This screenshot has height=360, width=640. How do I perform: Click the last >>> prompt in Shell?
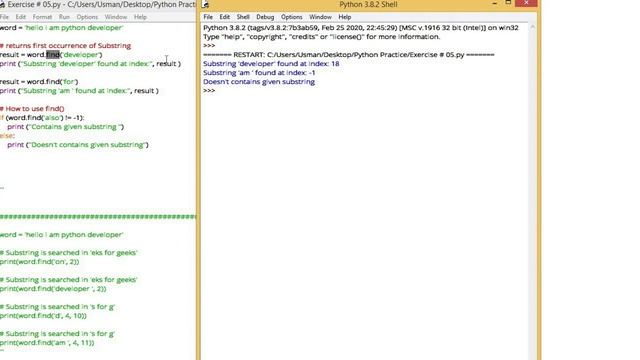(209, 91)
